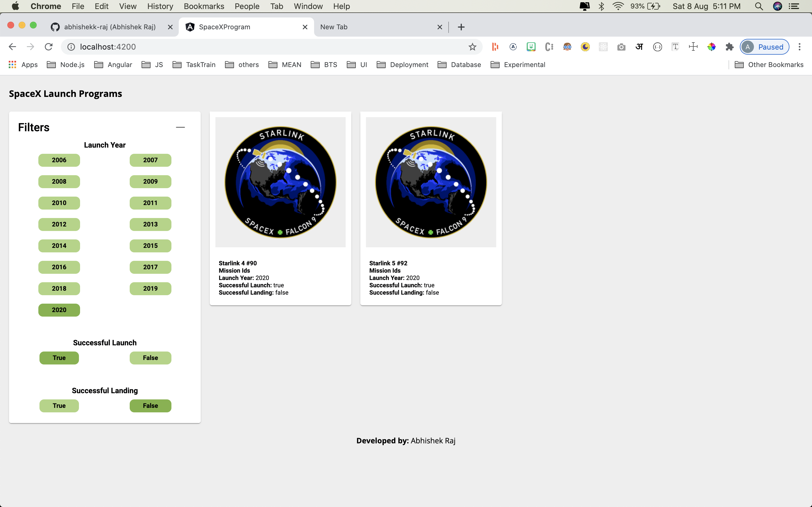
Task: Click the bookmark star icon in address bar
Action: tap(472, 47)
